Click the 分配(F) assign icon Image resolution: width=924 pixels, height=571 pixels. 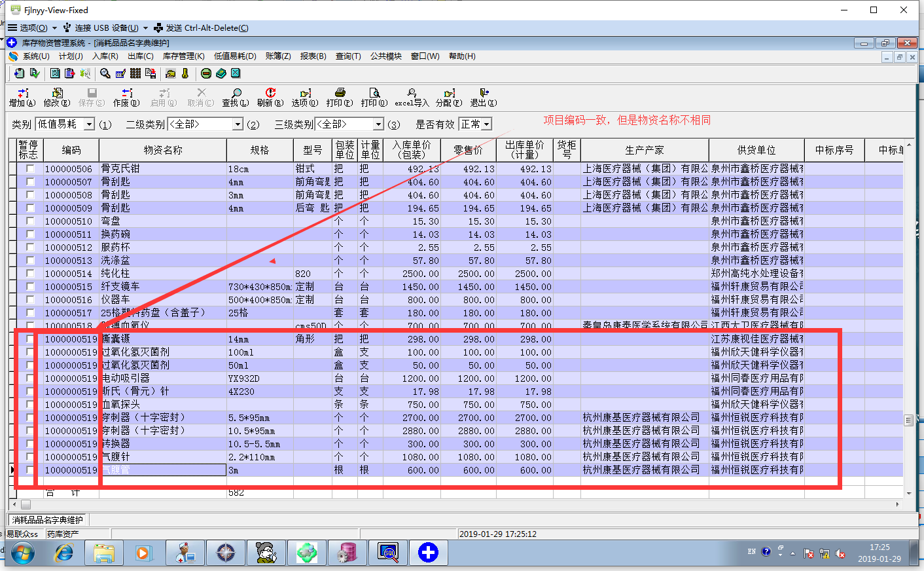click(x=449, y=94)
